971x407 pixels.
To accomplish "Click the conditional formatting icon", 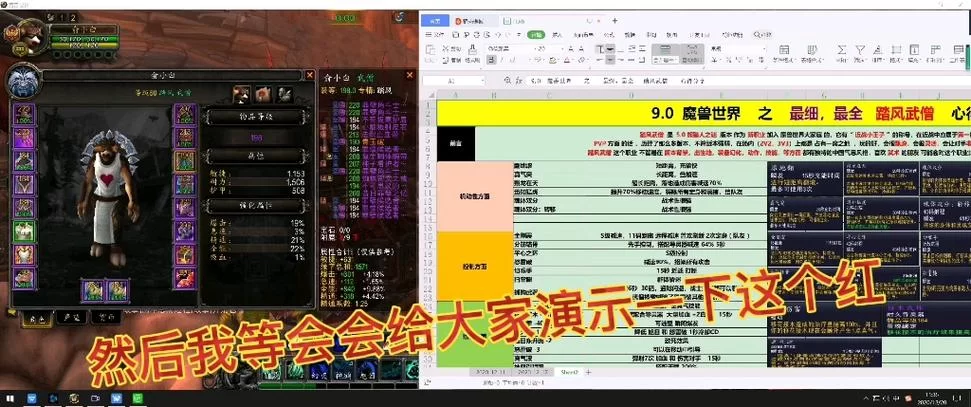I will (783, 50).
